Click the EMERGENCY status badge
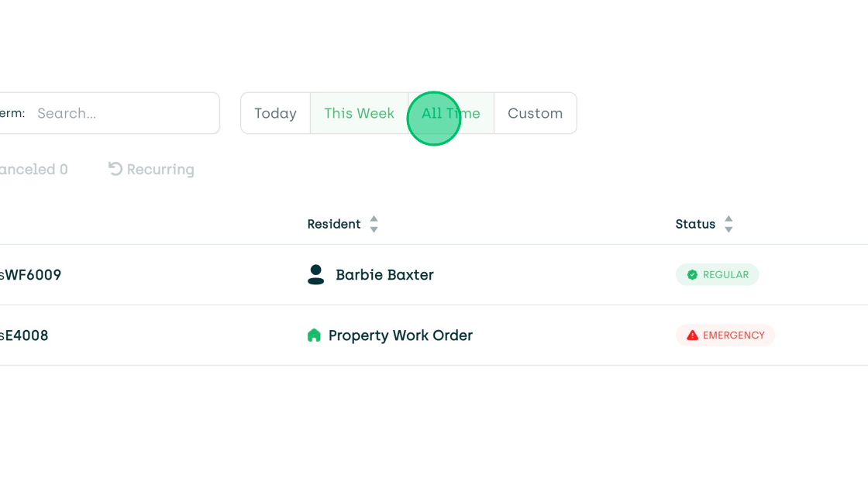Viewport: 868px width, 485px height. (x=725, y=335)
